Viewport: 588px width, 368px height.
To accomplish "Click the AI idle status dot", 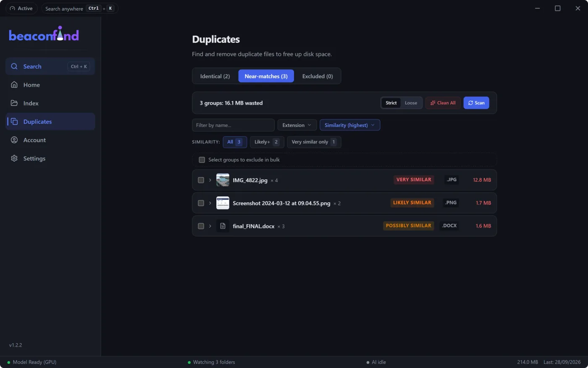I will 368,362.
